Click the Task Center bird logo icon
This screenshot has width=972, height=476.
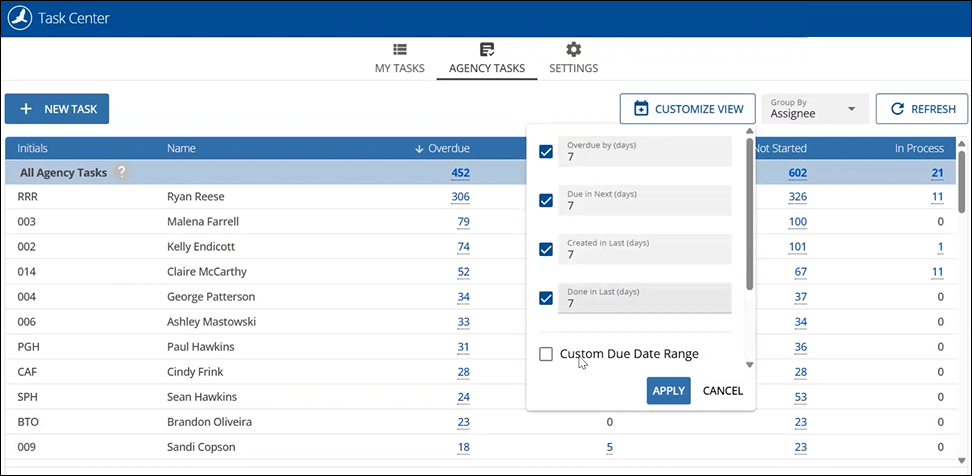point(20,19)
